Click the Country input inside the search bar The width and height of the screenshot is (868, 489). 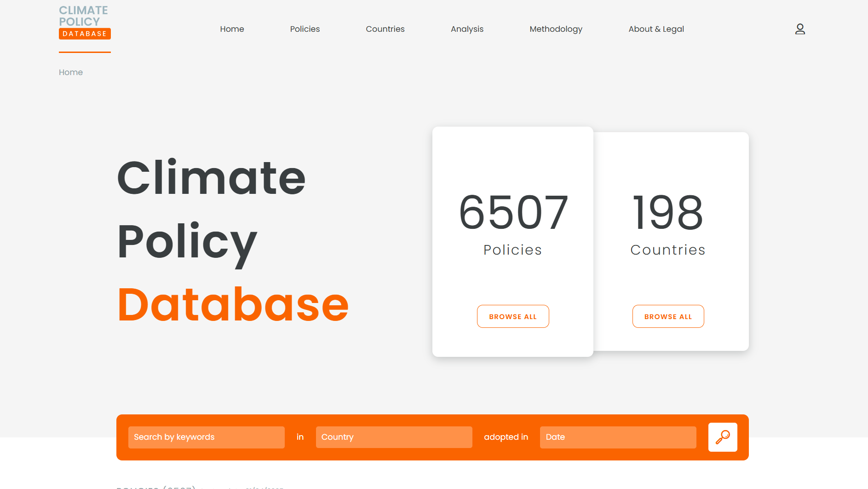[394, 437]
